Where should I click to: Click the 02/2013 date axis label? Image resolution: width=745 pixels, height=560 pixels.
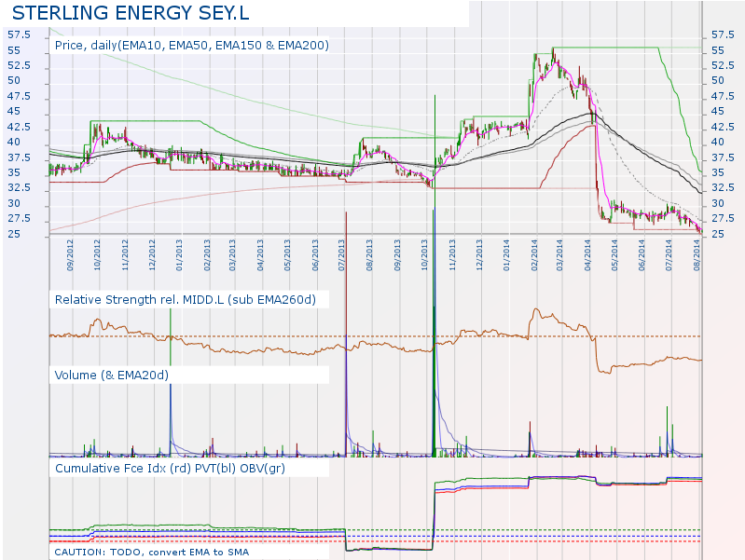(207, 255)
